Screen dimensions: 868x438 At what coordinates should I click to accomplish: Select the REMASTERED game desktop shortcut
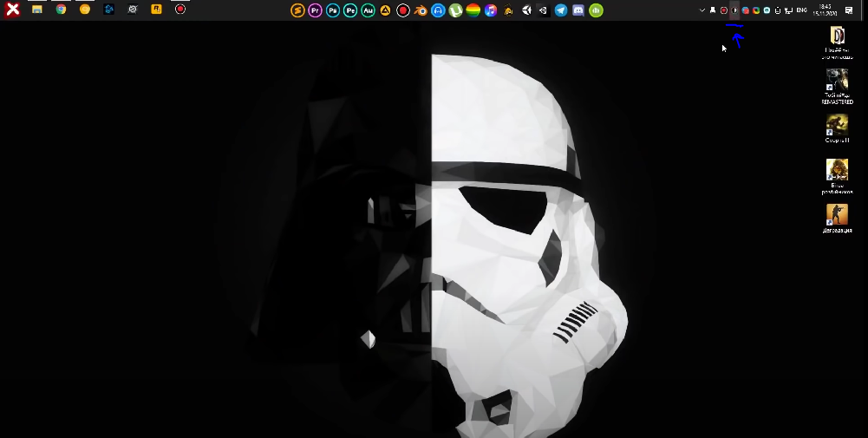click(x=837, y=87)
